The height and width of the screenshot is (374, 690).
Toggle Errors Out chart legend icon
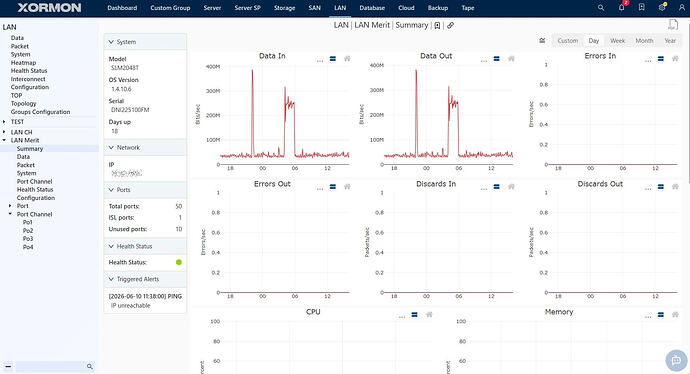tap(333, 187)
